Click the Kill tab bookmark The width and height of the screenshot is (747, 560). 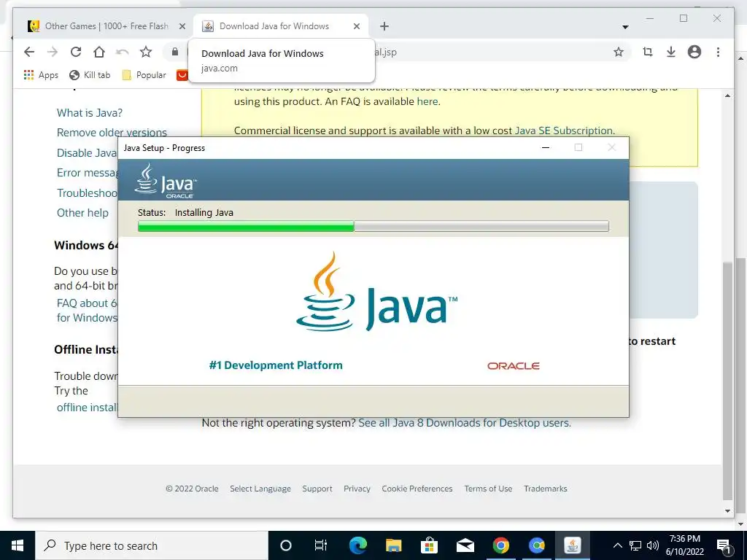coord(90,75)
